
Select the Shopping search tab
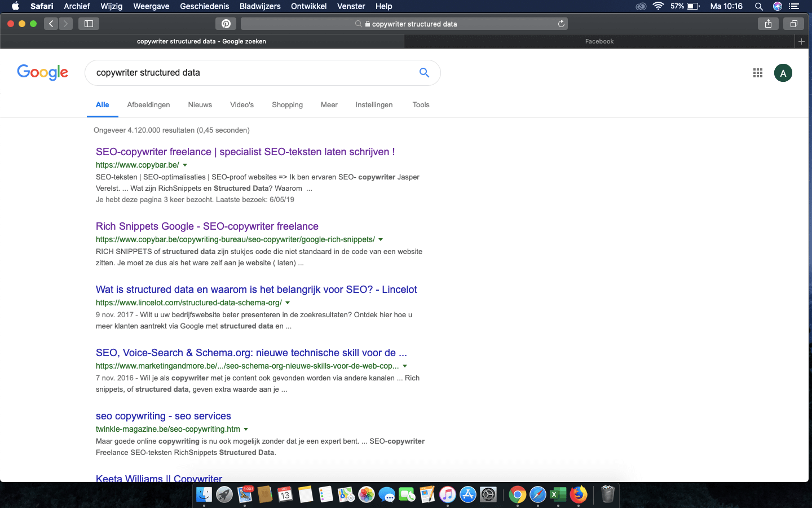coord(288,105)
